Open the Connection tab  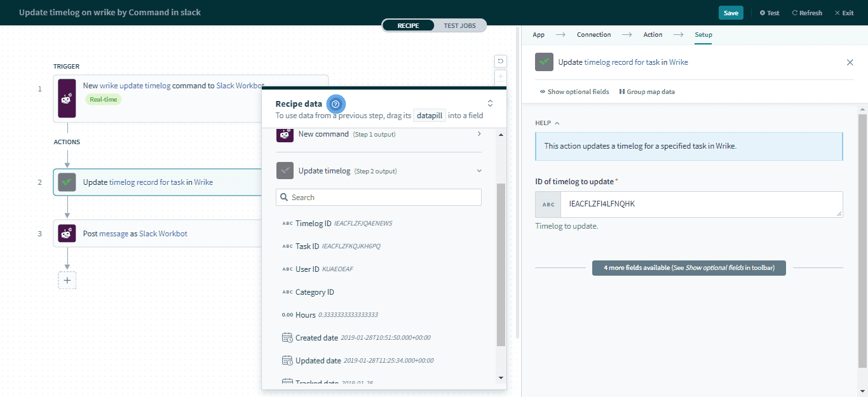tap(593, 35)
